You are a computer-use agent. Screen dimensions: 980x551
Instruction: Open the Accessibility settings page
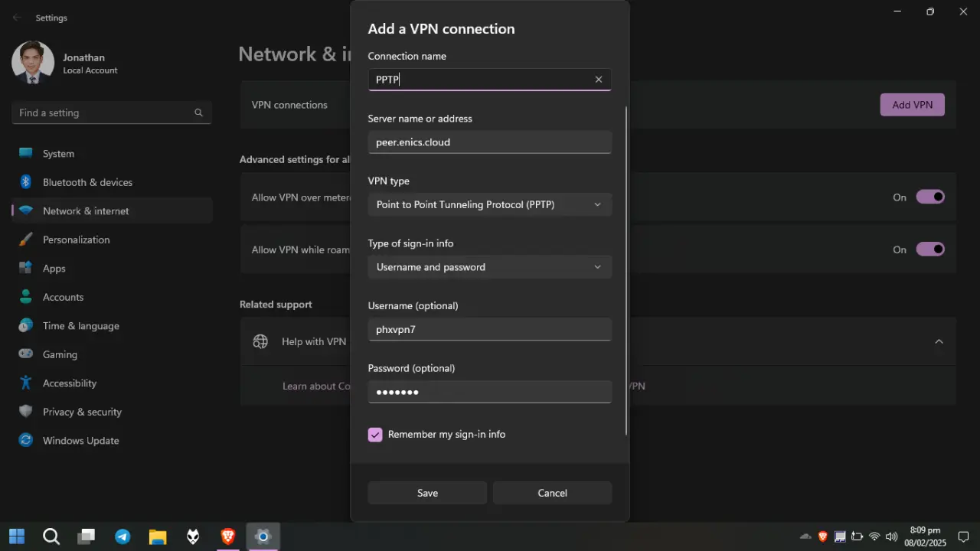click(x=112, y=383)
